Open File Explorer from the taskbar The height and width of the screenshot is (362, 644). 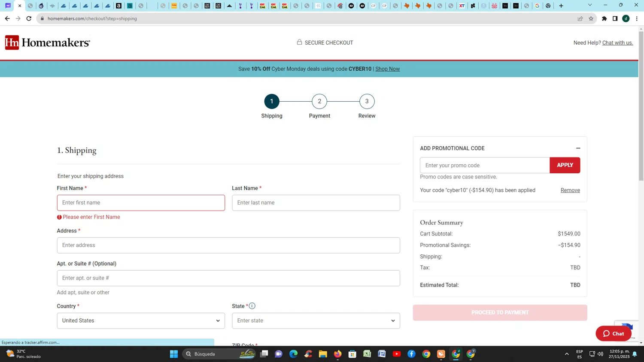(x=323, y=354)
